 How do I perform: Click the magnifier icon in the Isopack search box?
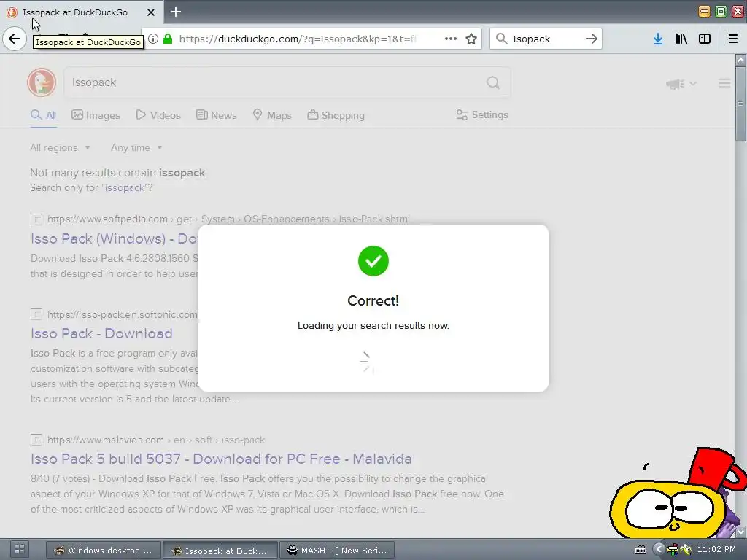point(502,39)
